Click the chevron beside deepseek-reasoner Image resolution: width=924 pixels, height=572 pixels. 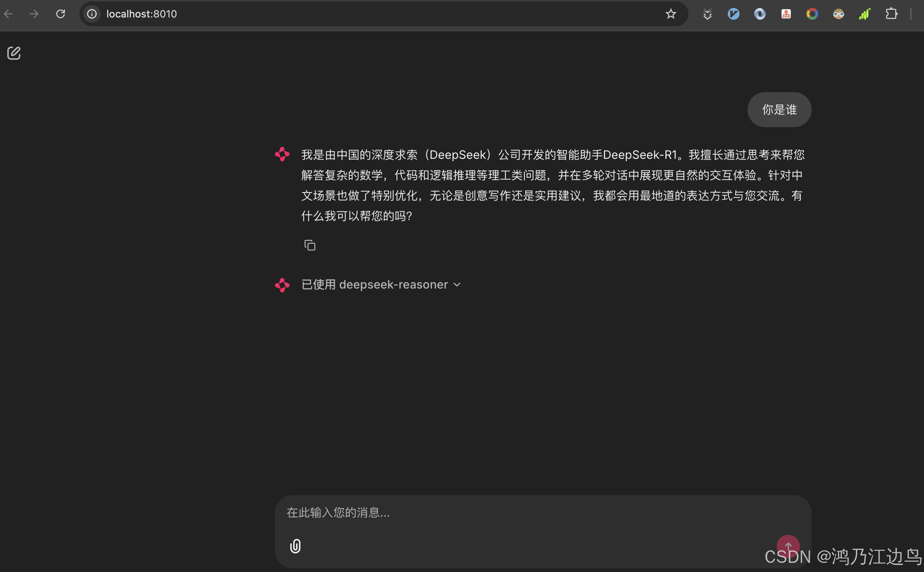457,285
